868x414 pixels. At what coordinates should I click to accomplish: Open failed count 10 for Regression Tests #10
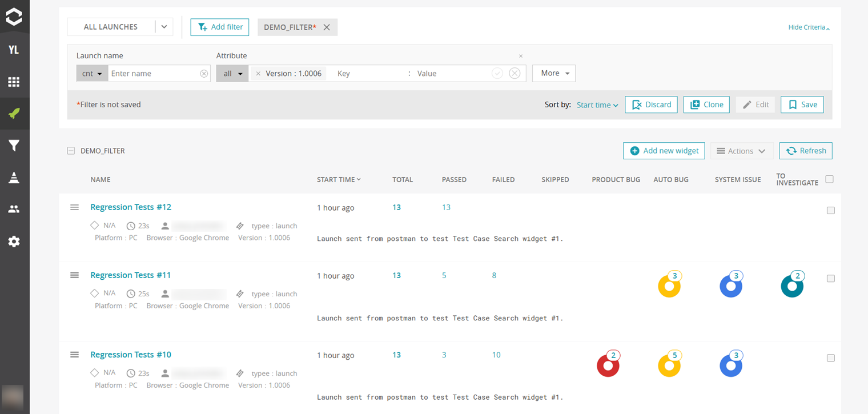click(x=496, y=355)
